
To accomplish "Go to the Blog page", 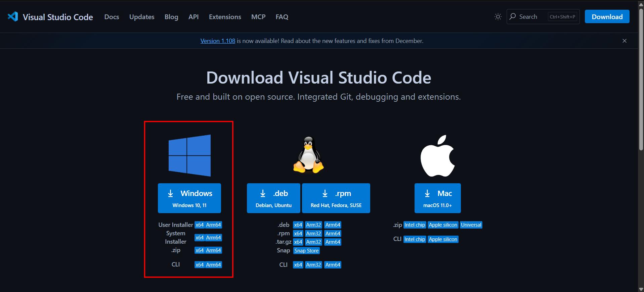I will point(171,17).
